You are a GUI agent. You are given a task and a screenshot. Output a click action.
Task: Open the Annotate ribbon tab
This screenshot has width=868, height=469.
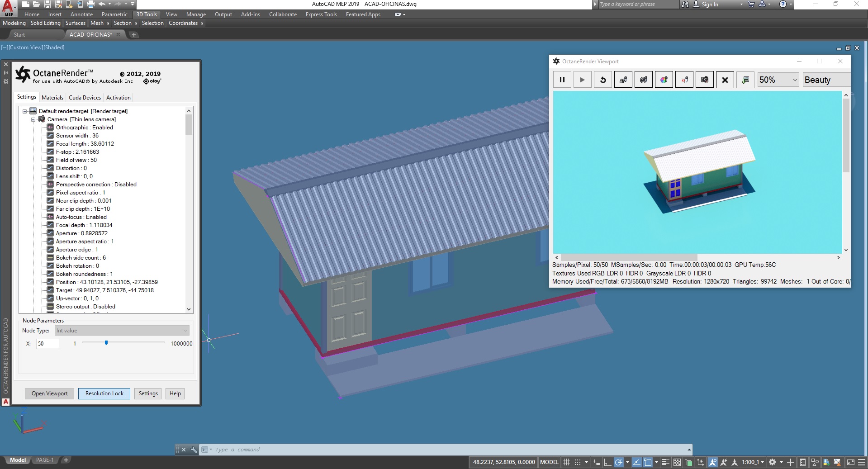click(81, 14)
